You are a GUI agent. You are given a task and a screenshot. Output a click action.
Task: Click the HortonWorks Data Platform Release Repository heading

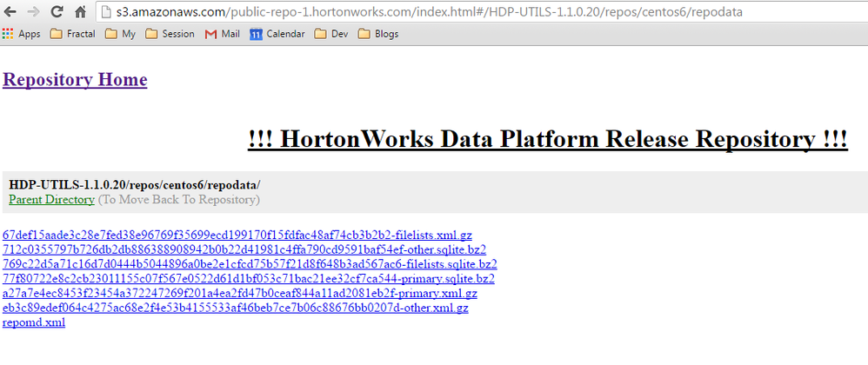tap(548, 138)
